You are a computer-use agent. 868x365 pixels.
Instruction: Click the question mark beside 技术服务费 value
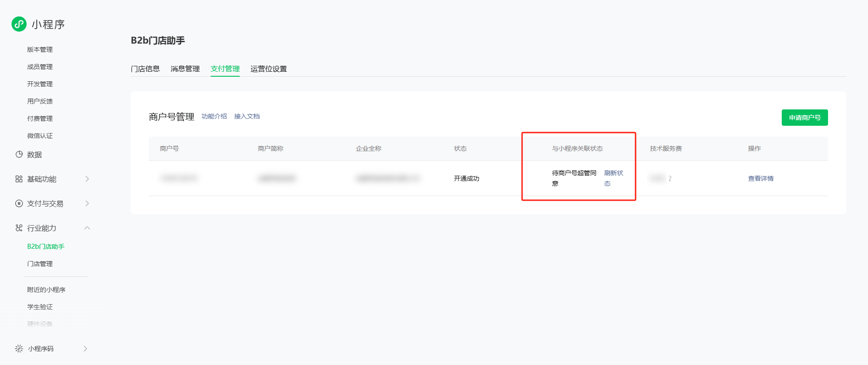tap(670, 178)
